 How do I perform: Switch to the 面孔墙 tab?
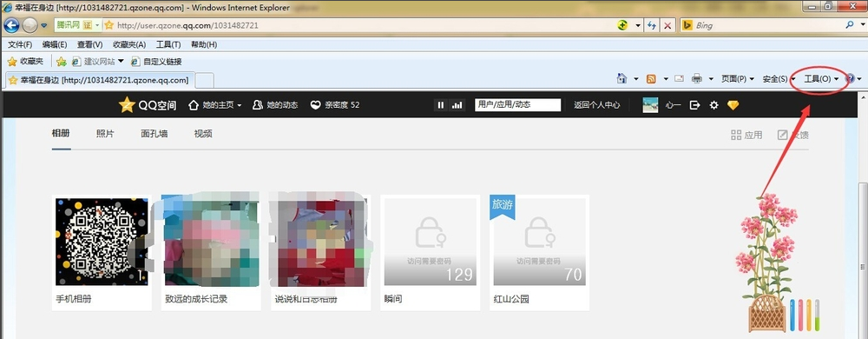(155, 134)
